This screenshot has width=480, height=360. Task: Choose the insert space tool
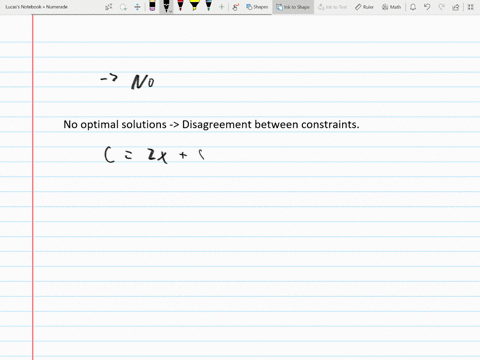click(137, 7)
